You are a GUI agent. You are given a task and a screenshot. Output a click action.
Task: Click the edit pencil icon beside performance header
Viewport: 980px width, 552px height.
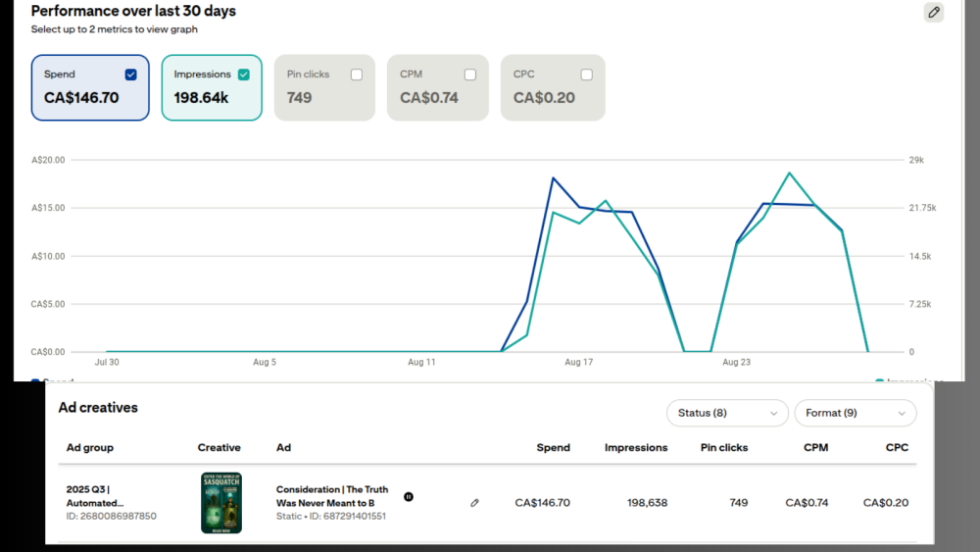934,13
